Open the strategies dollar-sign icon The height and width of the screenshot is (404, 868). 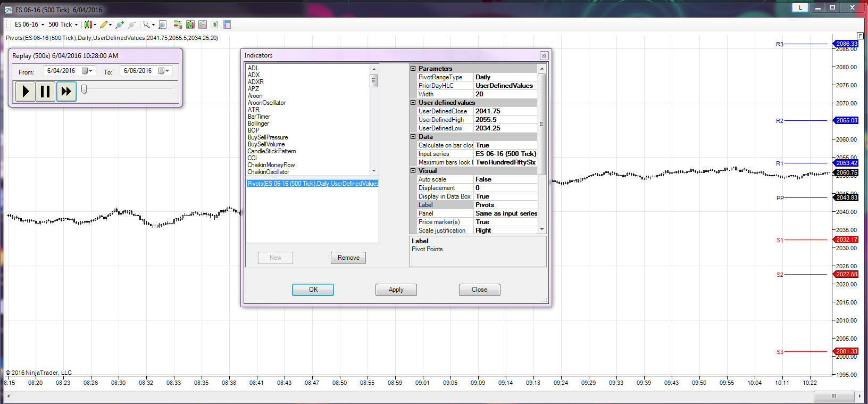coord(215,24)
